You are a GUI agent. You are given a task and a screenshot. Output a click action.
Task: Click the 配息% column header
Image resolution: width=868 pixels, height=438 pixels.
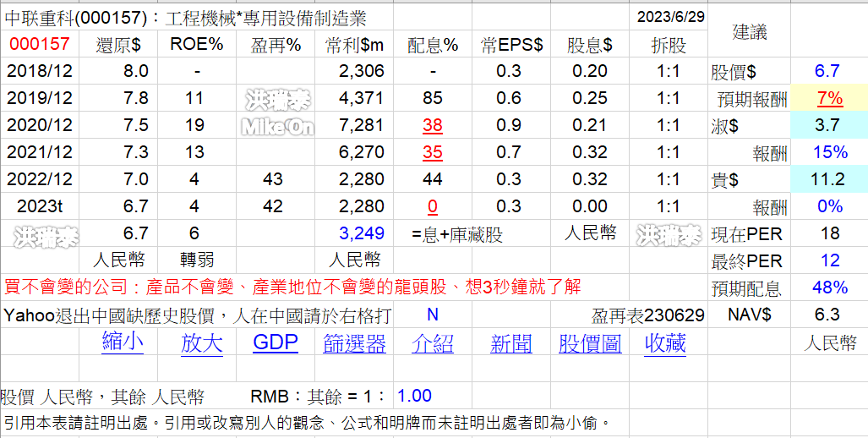coord(433,45)
